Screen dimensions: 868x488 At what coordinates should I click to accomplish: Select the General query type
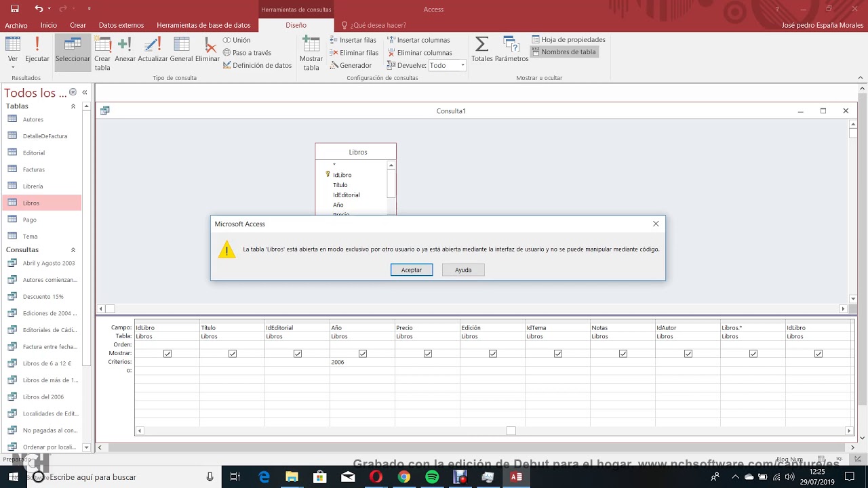point(181,51)
